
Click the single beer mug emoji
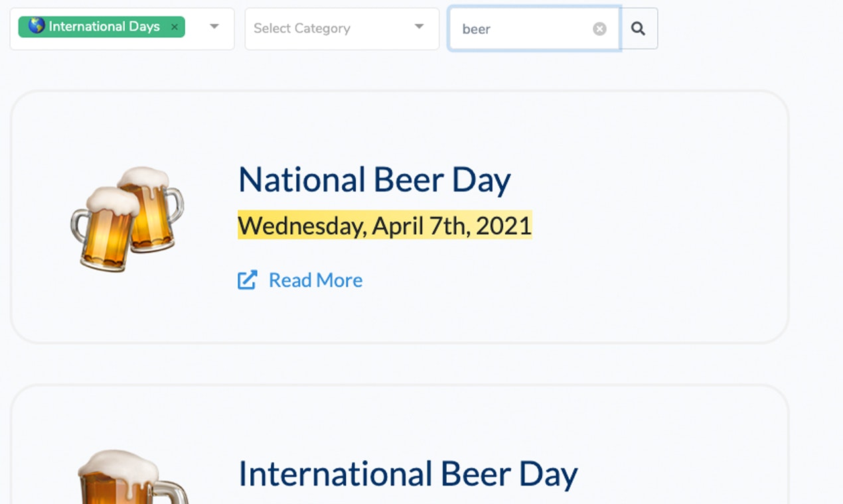129,479
